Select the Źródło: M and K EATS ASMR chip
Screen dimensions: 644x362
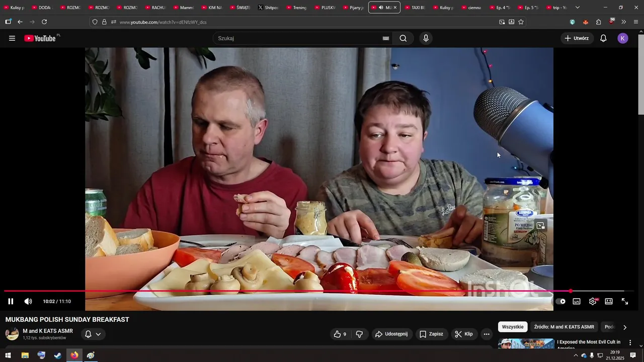pyautogui.click(x=564, y=327)
